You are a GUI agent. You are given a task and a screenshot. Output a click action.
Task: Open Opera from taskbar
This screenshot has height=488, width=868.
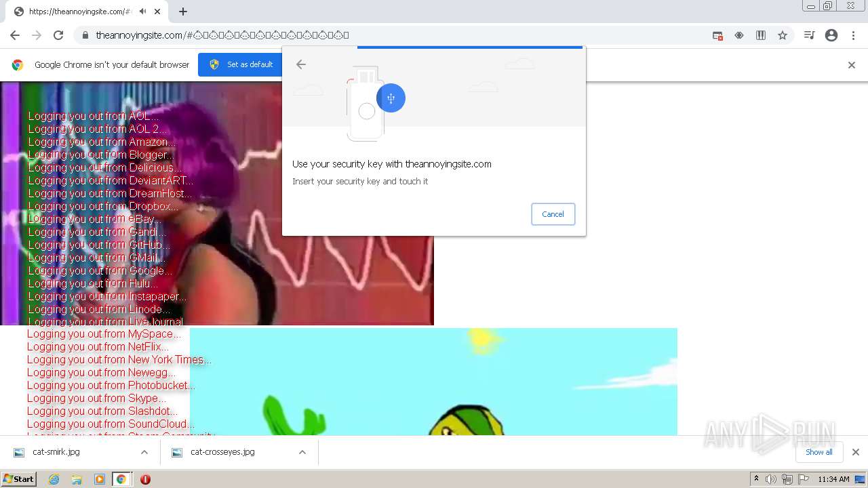(145, 479)
